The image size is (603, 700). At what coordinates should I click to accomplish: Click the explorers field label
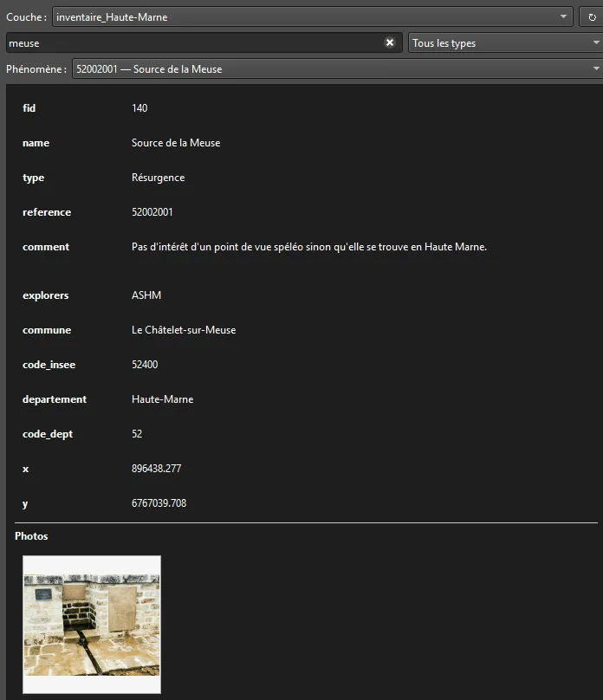coord(46,295)
